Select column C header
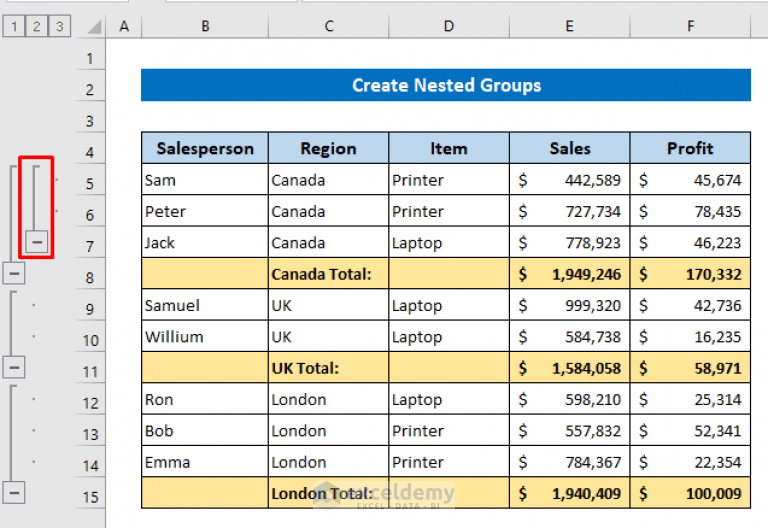The width and height of the screenshot is (768, 528). 329,26
